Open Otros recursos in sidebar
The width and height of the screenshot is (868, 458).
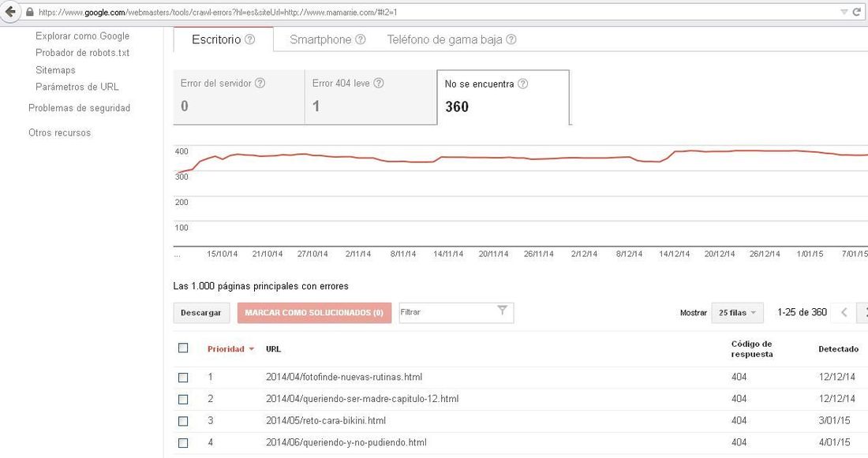60,132
